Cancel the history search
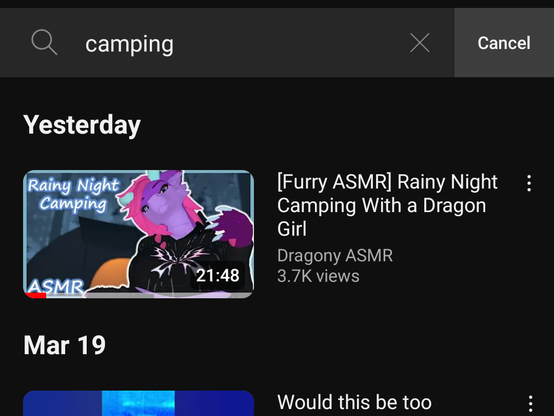This screenshot has width=554, height=416. point(504,43)
